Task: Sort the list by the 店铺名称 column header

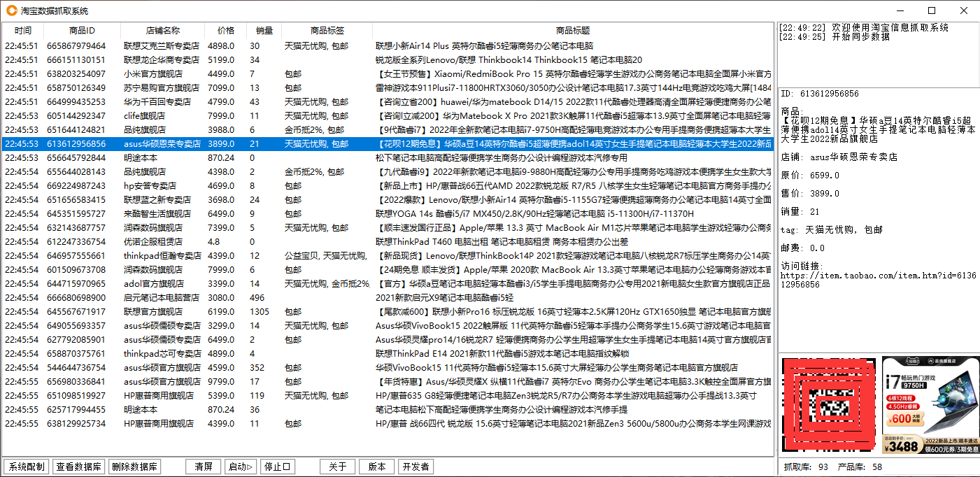Action: (x=163, y=31)
